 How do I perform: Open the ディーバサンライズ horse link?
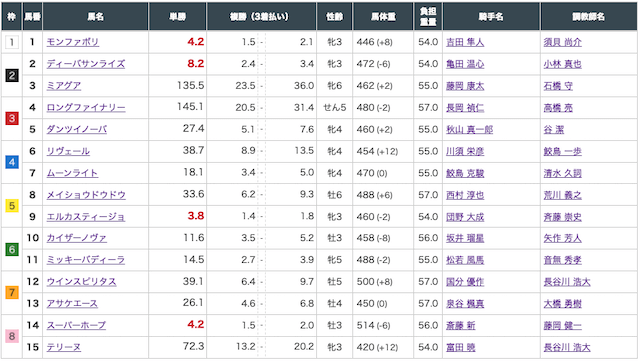(x=86, y=64)
